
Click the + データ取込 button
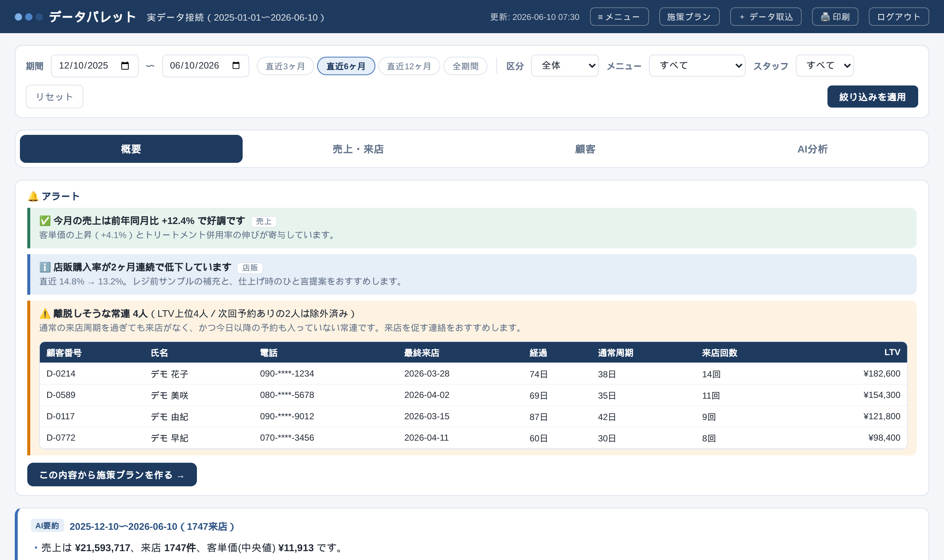[766, 17]
